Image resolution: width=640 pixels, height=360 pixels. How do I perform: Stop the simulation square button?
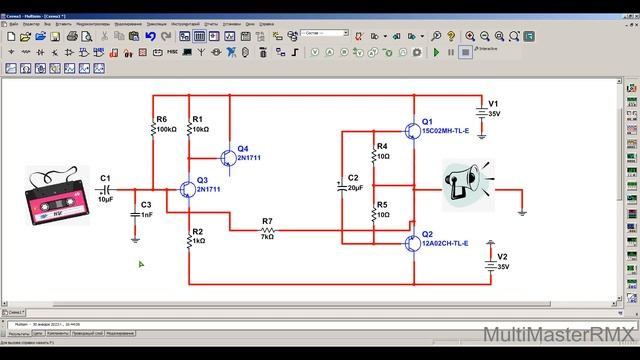465,52
